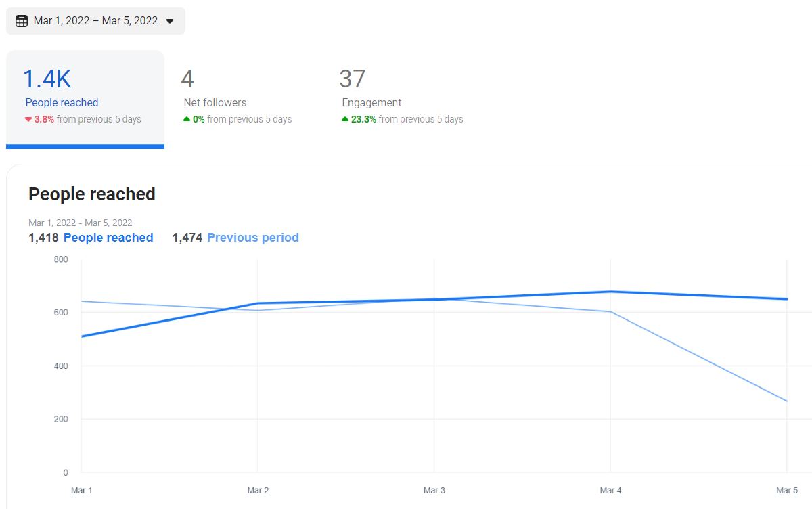The height and width of the screenshot is (509, 812).
Task: Click the calendar icon in date picker
Action: click(22, 21)
